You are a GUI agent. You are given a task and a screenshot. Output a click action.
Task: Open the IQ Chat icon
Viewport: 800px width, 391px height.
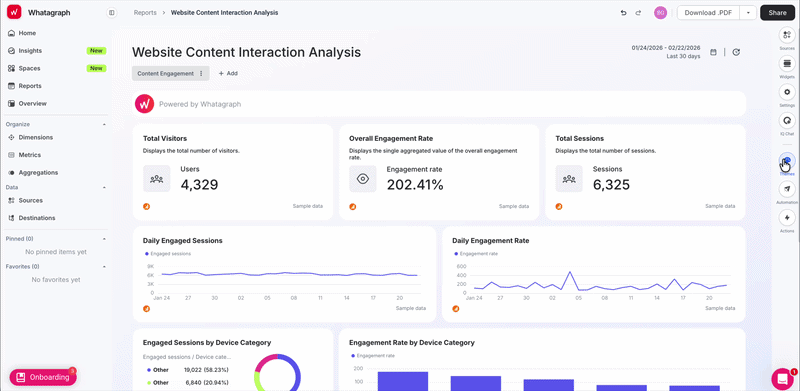pos(787,120)
